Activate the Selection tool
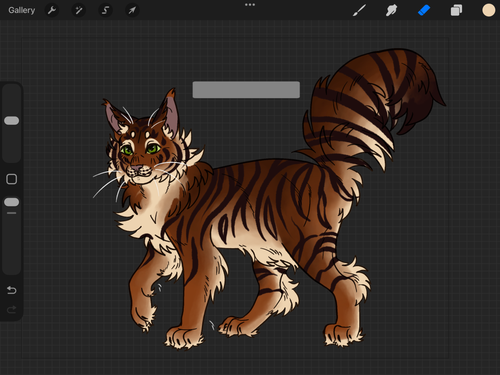The image size is (500, 375). (105, 10)
